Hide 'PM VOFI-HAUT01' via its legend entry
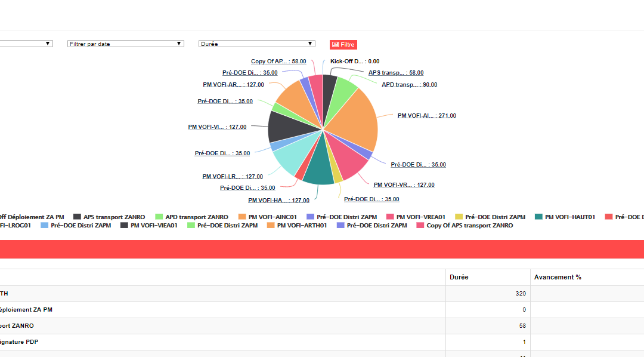Image resolution: width=644 pixels, height=357 pixels. coord(565,217)
